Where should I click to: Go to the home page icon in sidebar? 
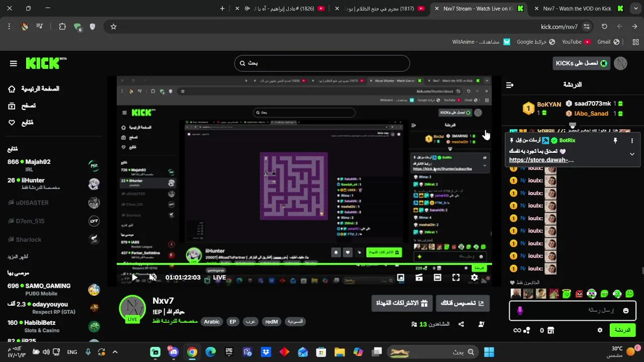tap(12, 89)
